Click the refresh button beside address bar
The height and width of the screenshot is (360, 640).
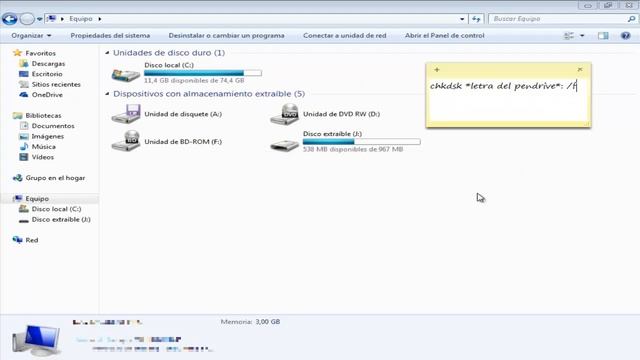pyautogui.click(x=476, y=19)
